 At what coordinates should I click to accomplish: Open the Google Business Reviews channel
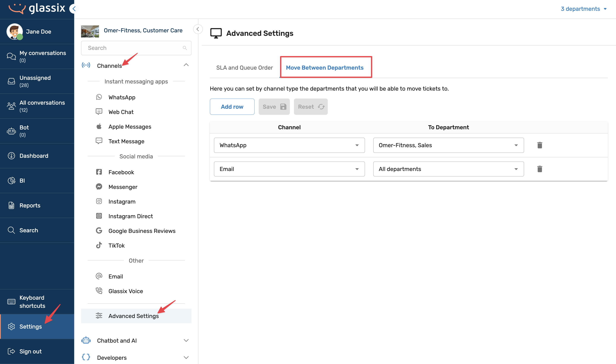tap(142, 231)
